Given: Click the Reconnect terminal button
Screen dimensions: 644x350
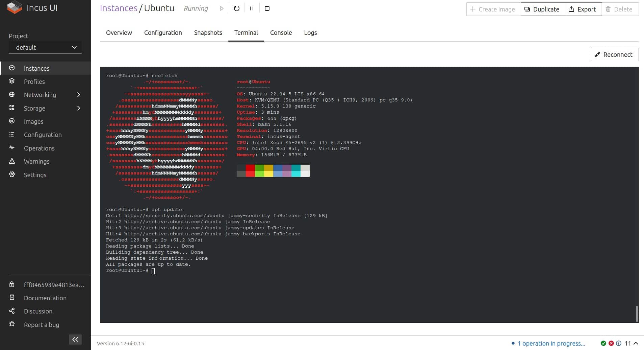Looking at the screenshot, I should click(614, 54).
